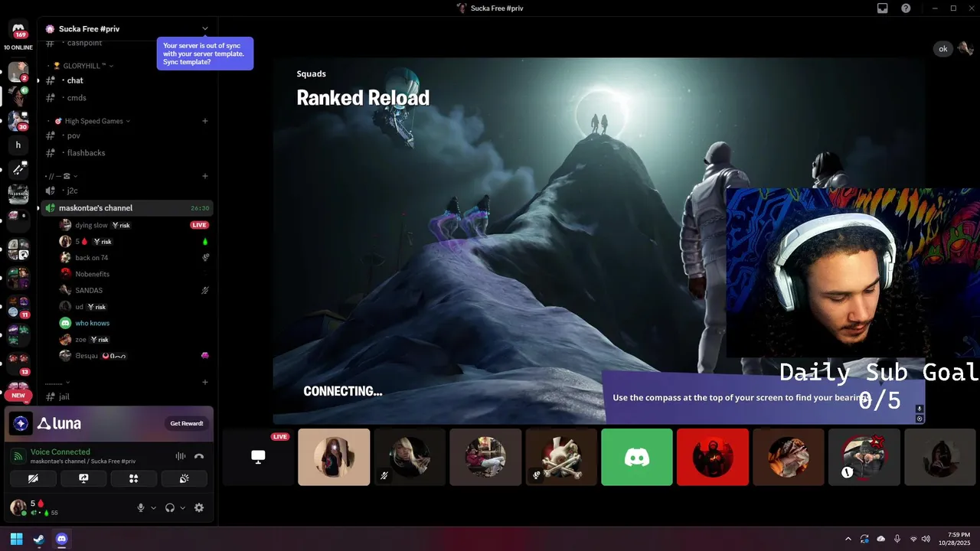
Task: Start an activity from voice panel
Action: (x=133, y=478)
